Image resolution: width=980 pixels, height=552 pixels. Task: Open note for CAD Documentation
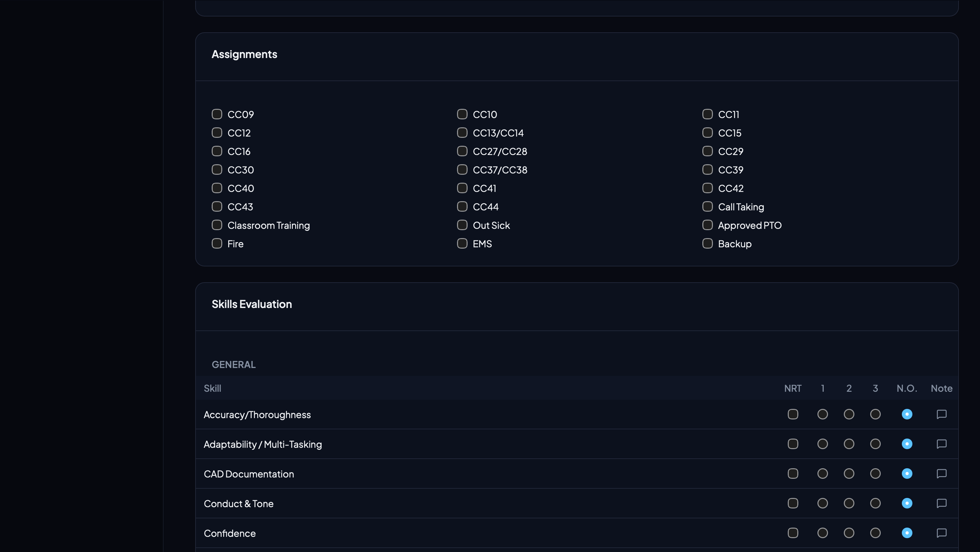pyautogui.click(x=941, y=474)
